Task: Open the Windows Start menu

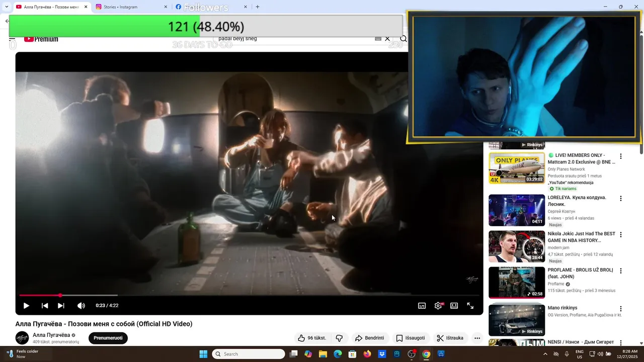Action: (x=203, y=354)
